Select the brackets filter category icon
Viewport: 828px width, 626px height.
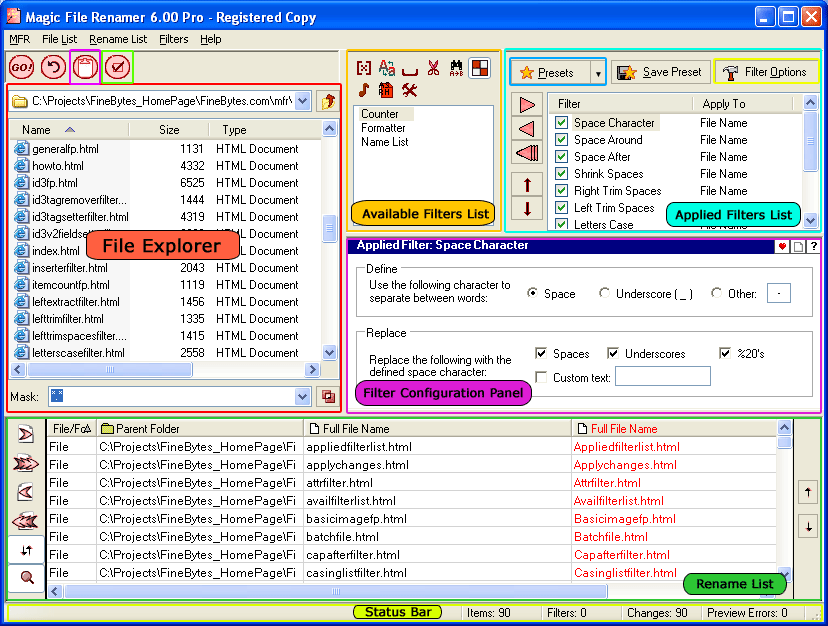click(x=363, y=68)
